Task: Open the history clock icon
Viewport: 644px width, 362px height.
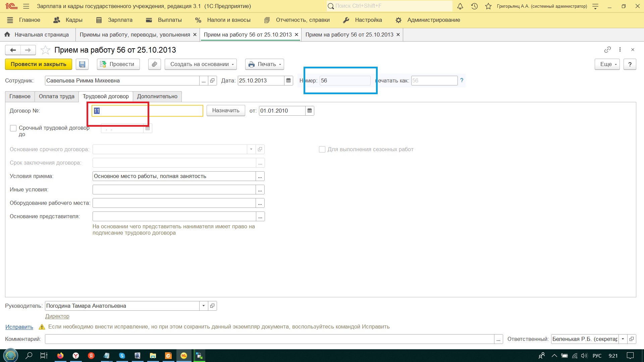Action: pos(474,6)
